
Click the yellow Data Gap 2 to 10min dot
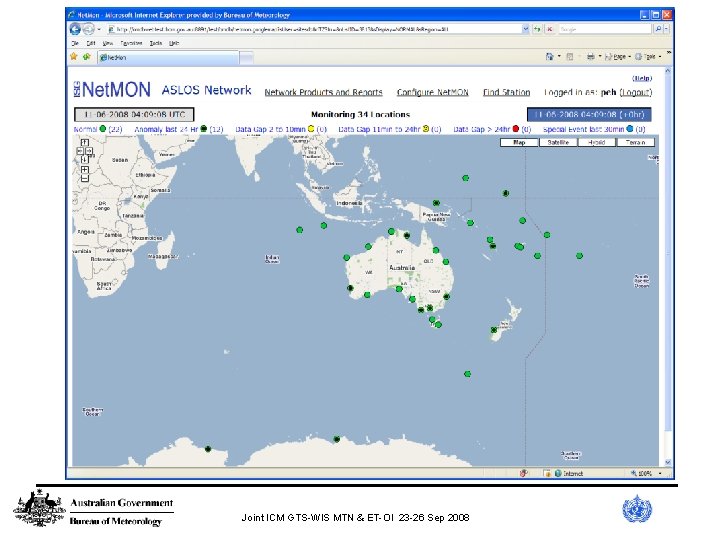[311, 129]
